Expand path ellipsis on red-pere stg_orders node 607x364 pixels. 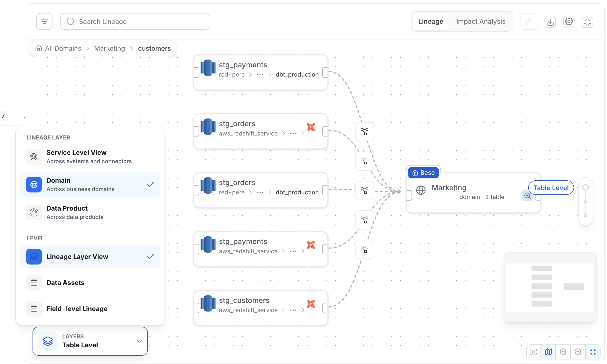[x=260, y=192]
